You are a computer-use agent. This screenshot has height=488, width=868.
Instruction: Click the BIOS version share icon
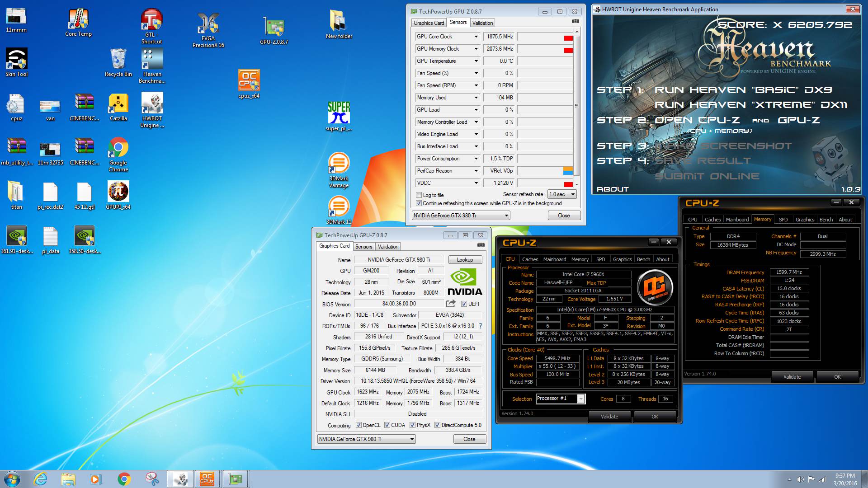(451, 304)
